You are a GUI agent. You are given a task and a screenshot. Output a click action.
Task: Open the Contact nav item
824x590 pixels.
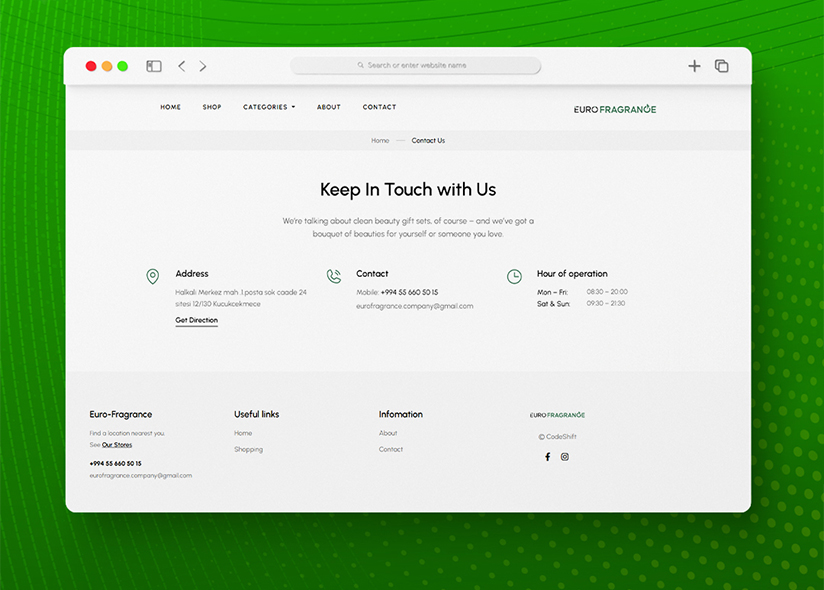click(x=379, y=107)
